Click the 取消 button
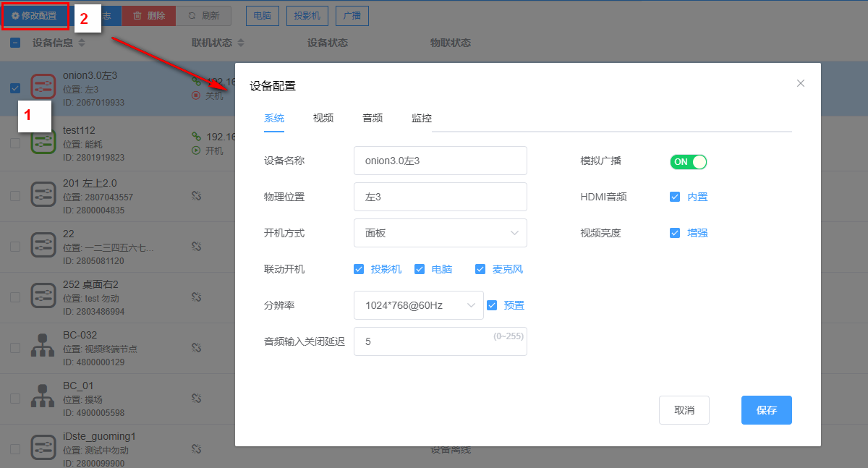868x468 pixels. [684, 410]
